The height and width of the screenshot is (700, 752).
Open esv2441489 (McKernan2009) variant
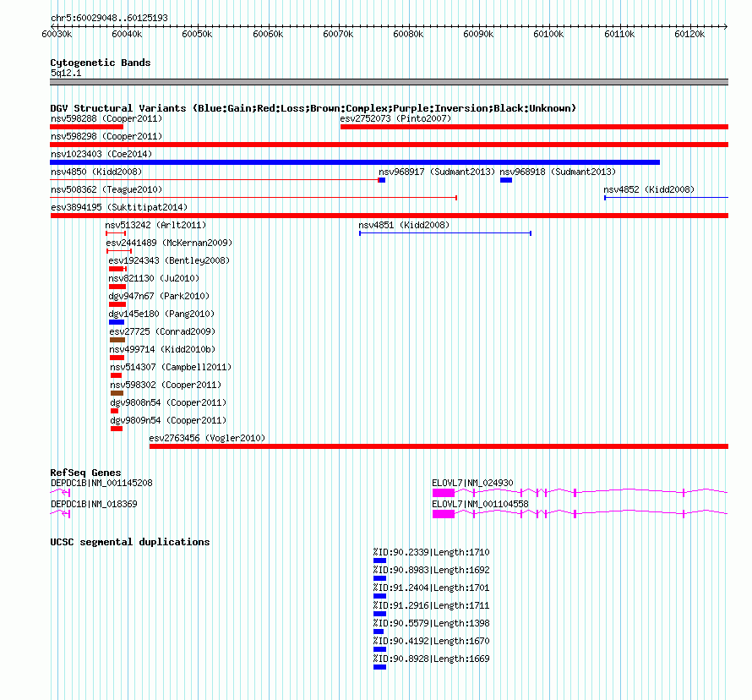point(119,251)
